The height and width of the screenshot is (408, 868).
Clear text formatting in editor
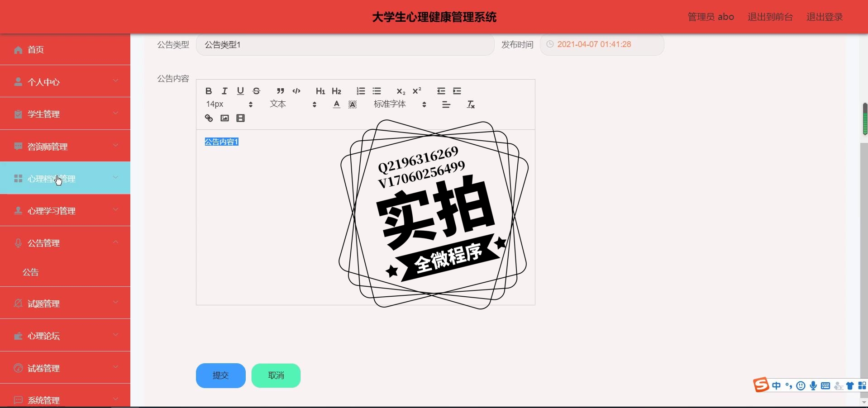[471, 104]
